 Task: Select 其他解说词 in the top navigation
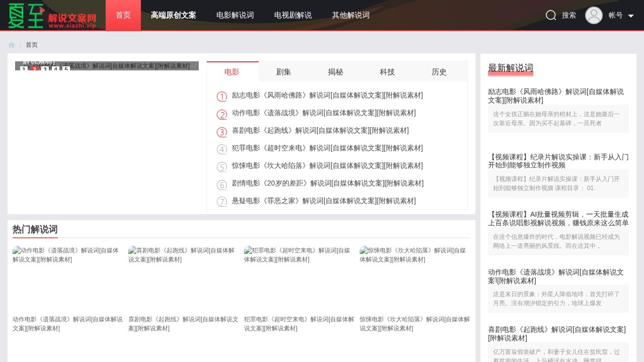coord(351,15)
